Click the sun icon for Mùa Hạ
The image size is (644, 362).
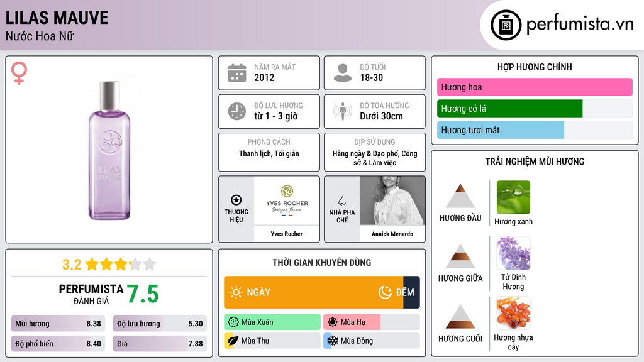[333, 322]
